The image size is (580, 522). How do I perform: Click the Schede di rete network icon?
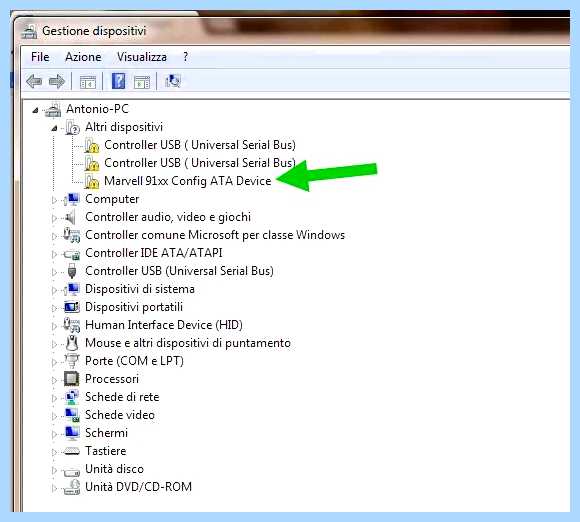tap(72, 397)
